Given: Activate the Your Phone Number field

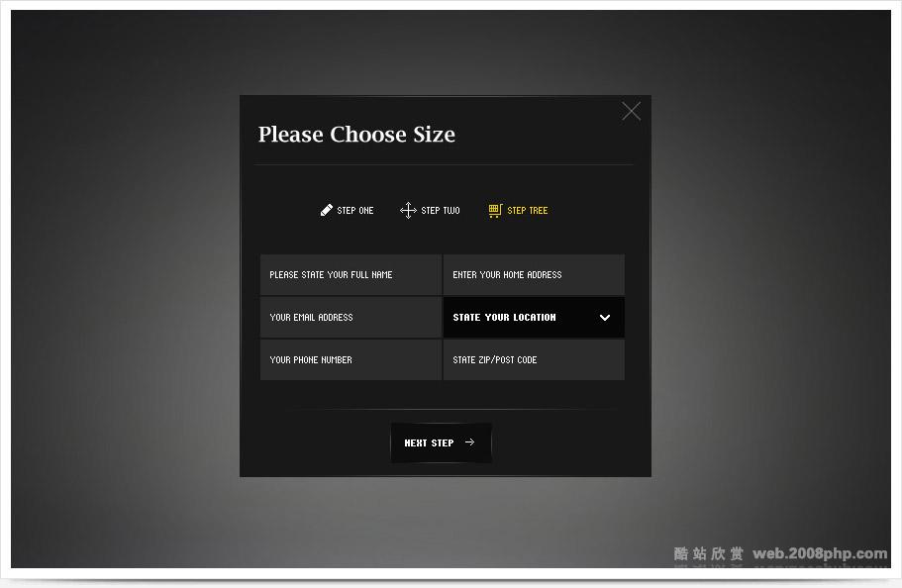Looking at the screenshot, I should (351, 360).
